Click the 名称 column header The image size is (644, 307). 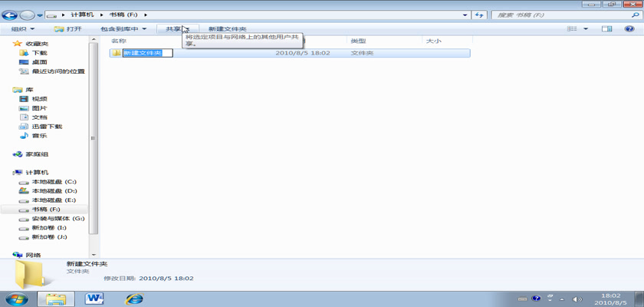118,41
